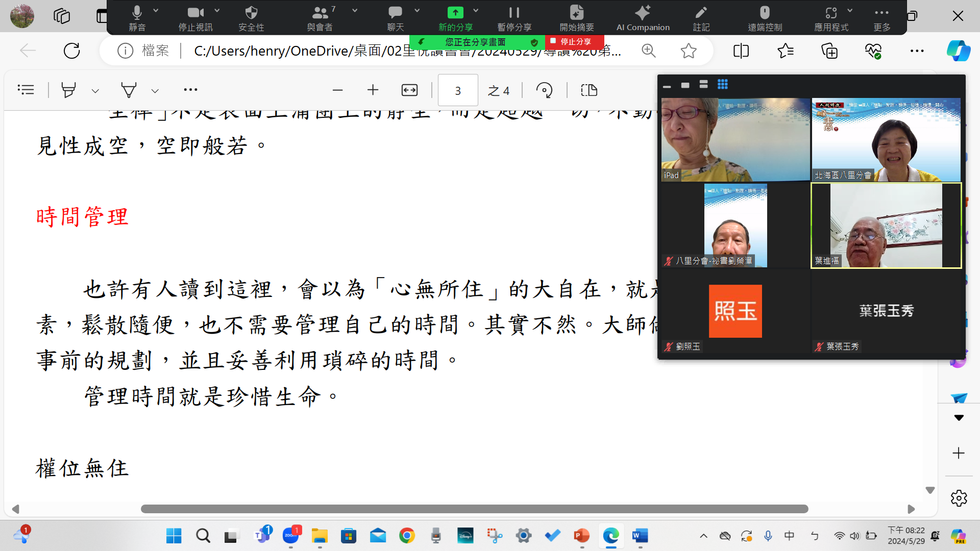
Task: Zoom in the PDF with plus
Action: click(x=373, y=90)
